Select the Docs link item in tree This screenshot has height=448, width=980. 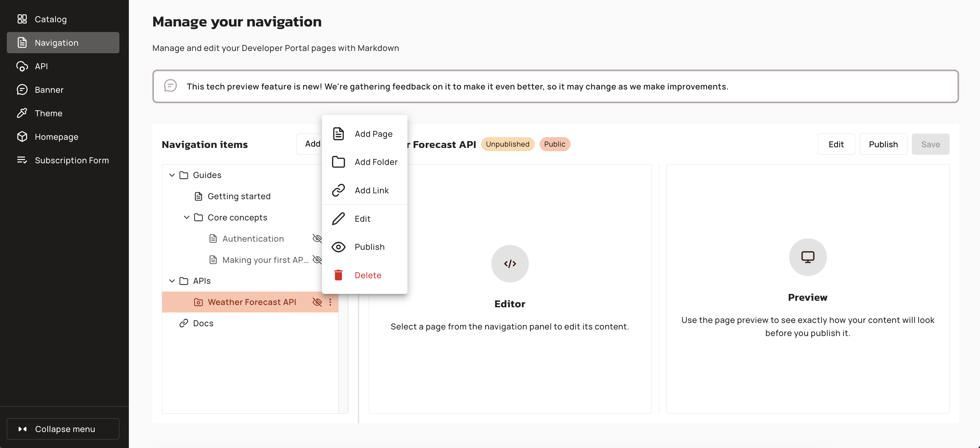click(x=203, y=323)
